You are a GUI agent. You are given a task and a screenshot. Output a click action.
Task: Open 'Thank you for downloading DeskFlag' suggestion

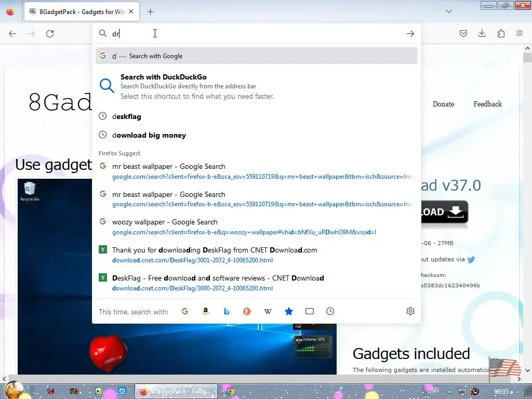[257, 255]
